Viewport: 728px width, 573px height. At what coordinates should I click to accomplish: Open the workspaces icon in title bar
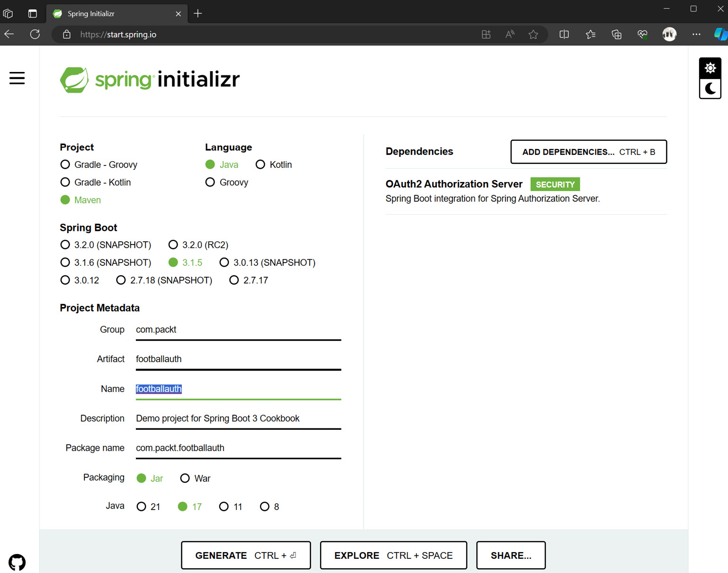(8, 13)
